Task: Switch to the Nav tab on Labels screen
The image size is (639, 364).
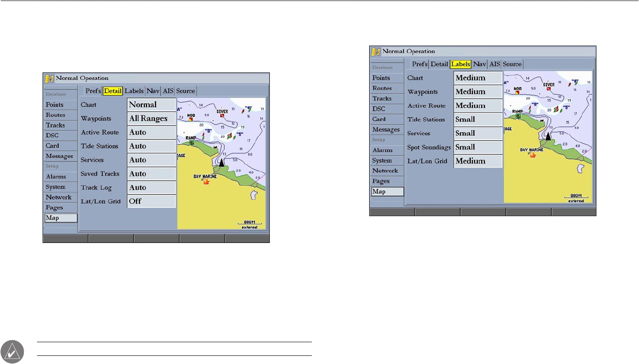Action: [480, 64]
